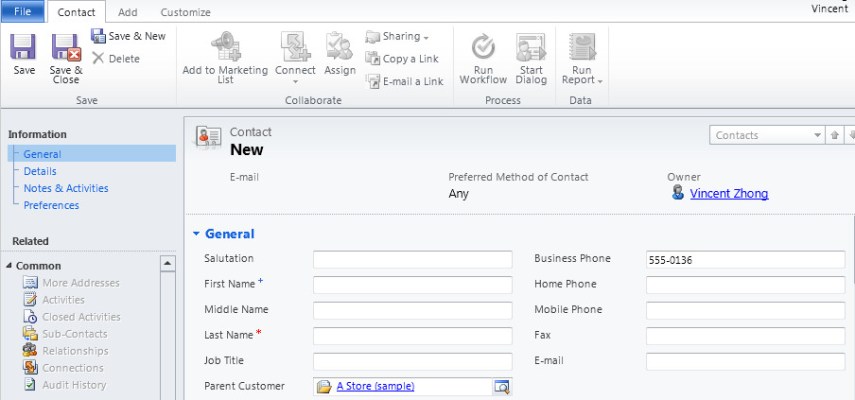Click the Audit History icon
Screen dimensions: 855x400
(30, 384)
